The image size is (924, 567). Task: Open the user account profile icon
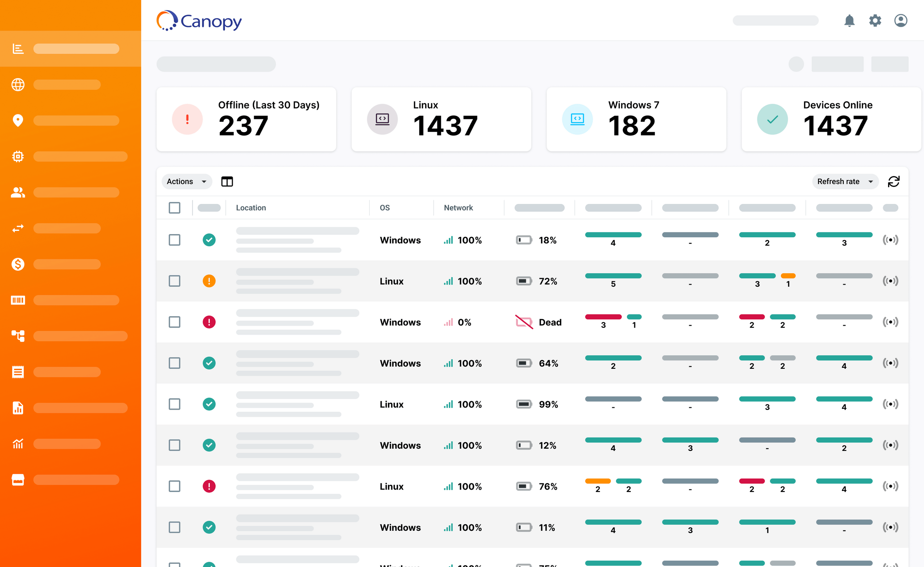900,21
